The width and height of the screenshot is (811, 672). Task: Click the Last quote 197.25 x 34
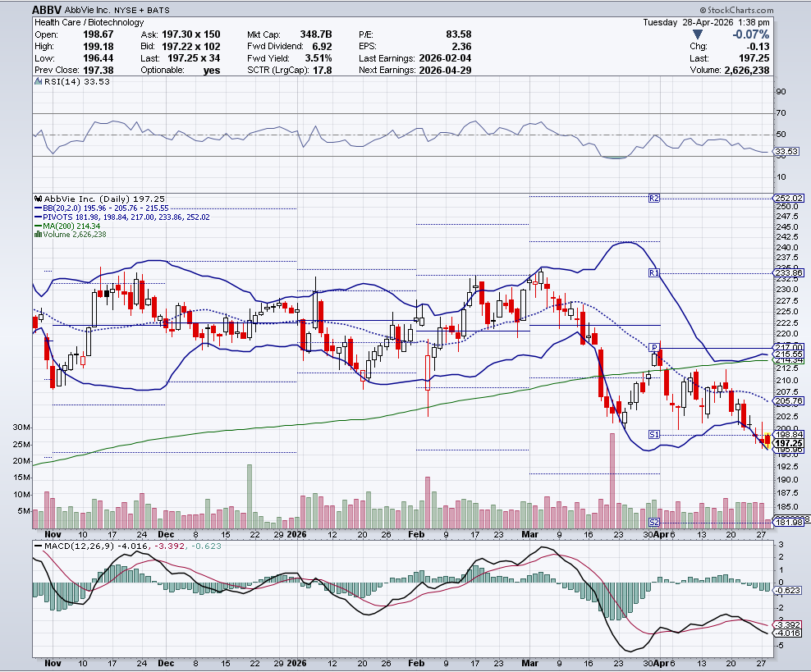click(194, 58)
